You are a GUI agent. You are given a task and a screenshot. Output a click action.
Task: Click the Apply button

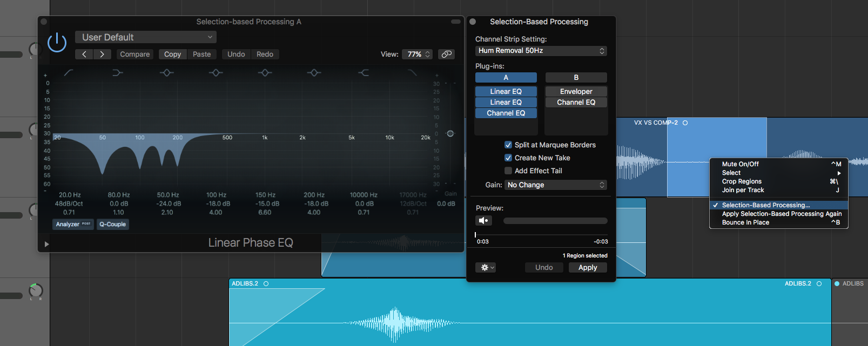[x=588, y=267]
